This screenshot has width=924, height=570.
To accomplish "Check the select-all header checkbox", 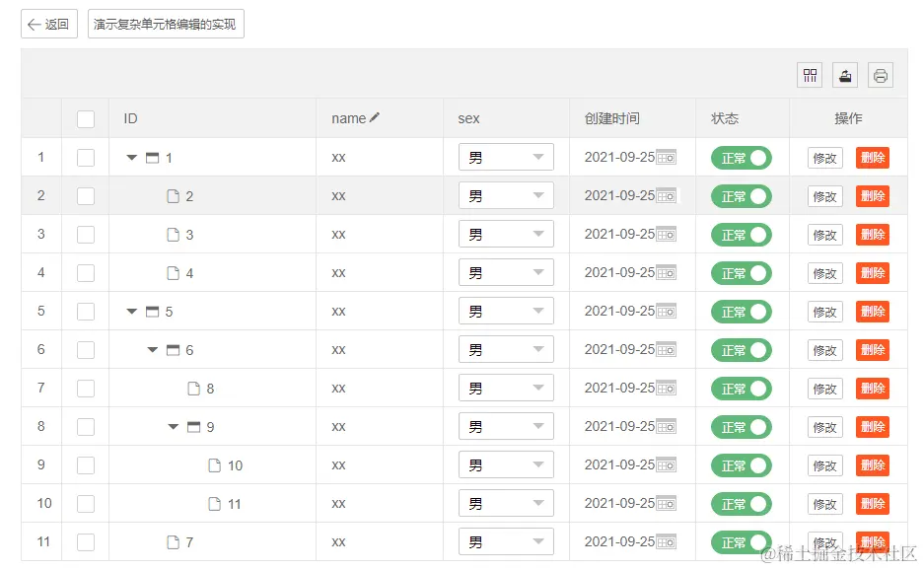I will (86, 119).
